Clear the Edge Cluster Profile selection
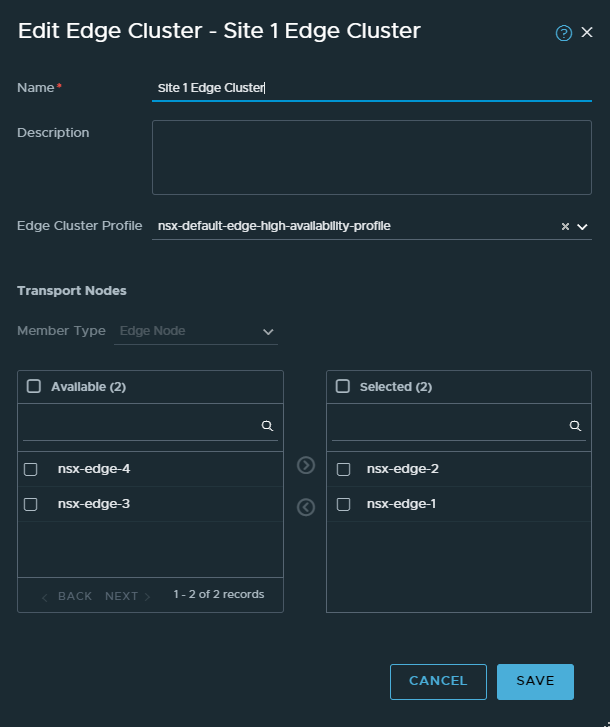This screenshot has height=727, width=610. click(565, 227)
